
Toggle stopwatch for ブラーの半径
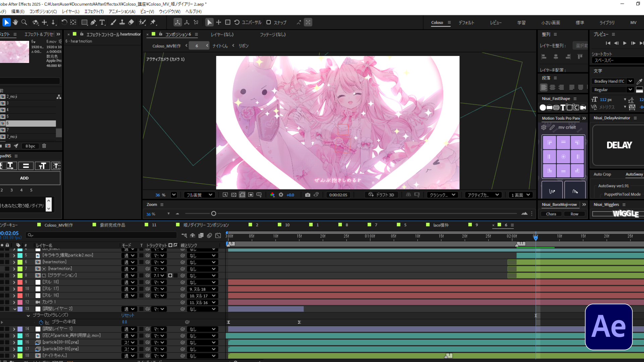tap(41, 322)
